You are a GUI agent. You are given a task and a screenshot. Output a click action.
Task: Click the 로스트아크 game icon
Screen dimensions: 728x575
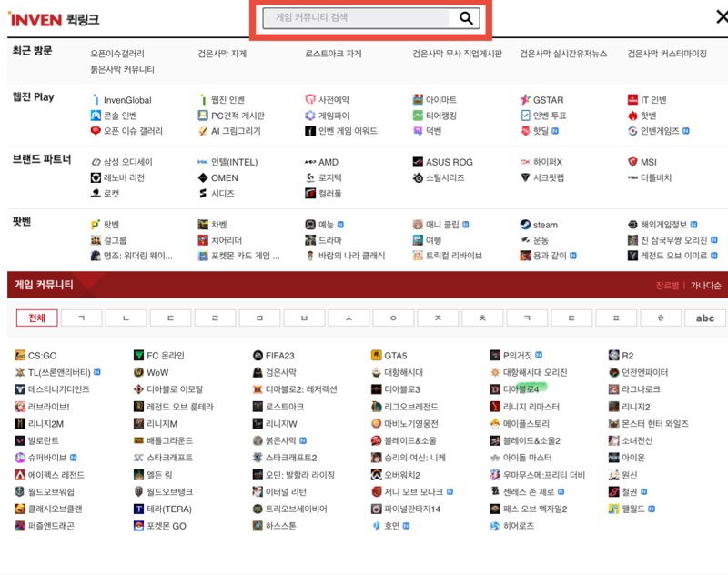point(258,407)
